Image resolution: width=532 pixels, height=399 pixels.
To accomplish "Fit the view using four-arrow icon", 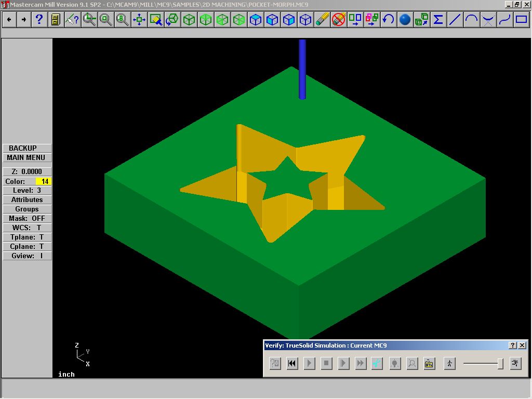I will [139, 20].
